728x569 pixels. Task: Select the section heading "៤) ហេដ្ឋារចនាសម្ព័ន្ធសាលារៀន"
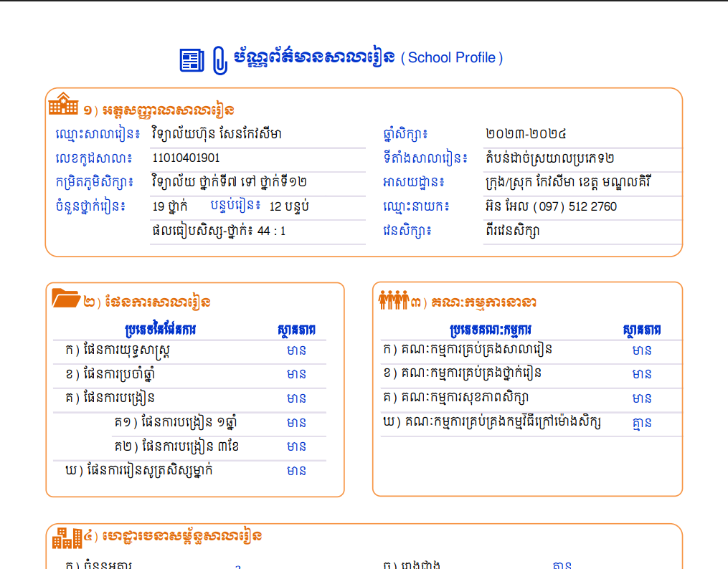173,537
